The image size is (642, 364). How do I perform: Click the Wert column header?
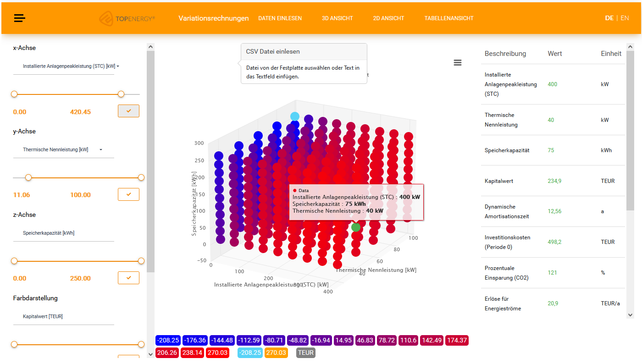555,54
